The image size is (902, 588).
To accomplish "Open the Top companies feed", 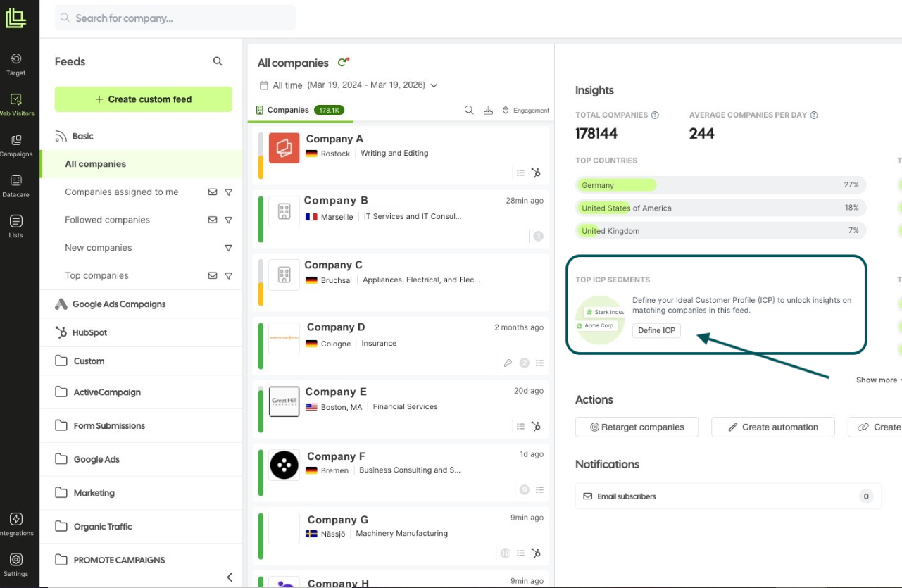I will (x=96, y=275).
